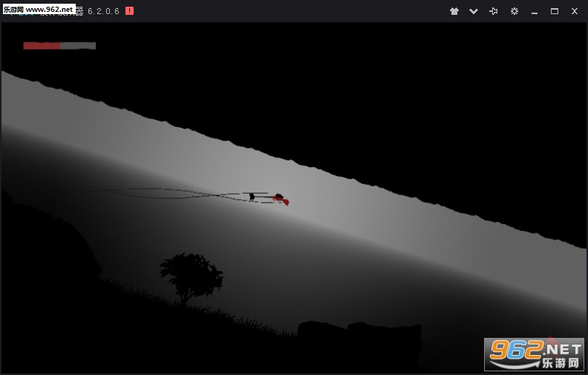
Task: Tap the small dark figure behind the ninja
Action: pos(252,197)
